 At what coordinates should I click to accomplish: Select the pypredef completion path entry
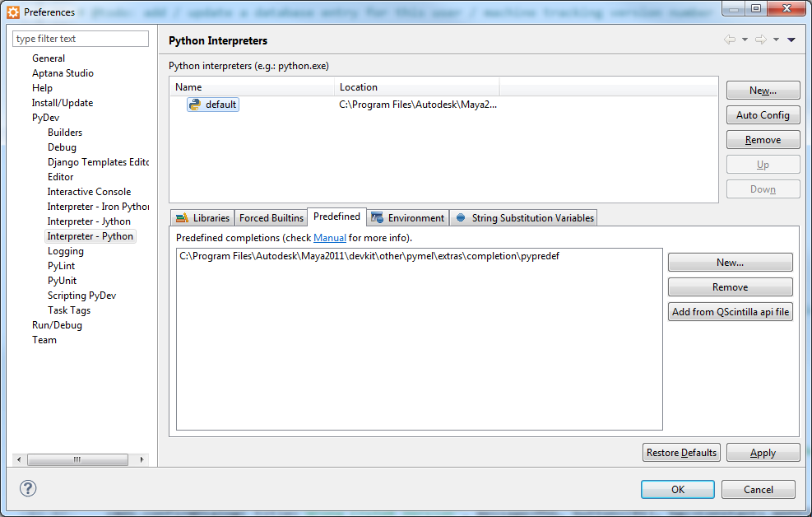tap(369, 256)
